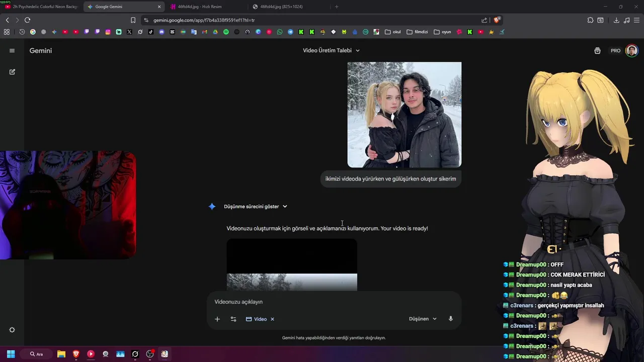
Task: Click the user message bubble text
Action: pos(391,179)
